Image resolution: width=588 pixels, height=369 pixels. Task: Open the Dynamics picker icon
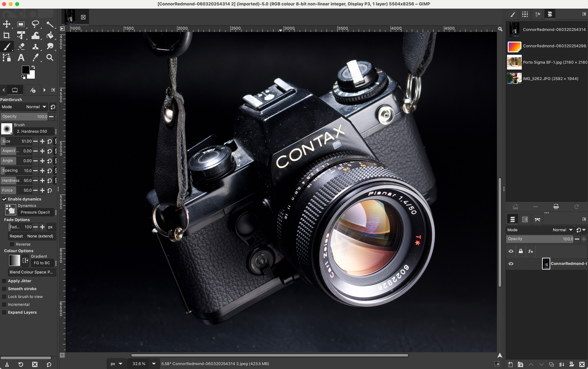pyautogui.click(x=10, y=210)
